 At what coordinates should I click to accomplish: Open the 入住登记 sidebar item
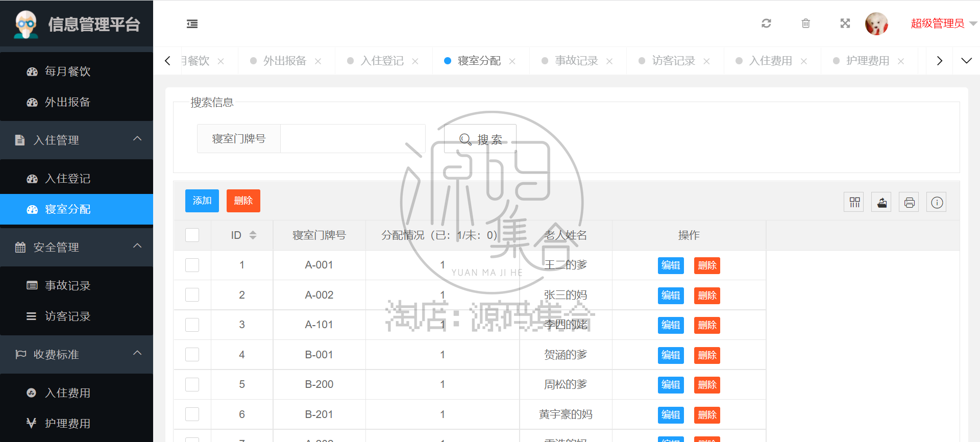point(77,179)
